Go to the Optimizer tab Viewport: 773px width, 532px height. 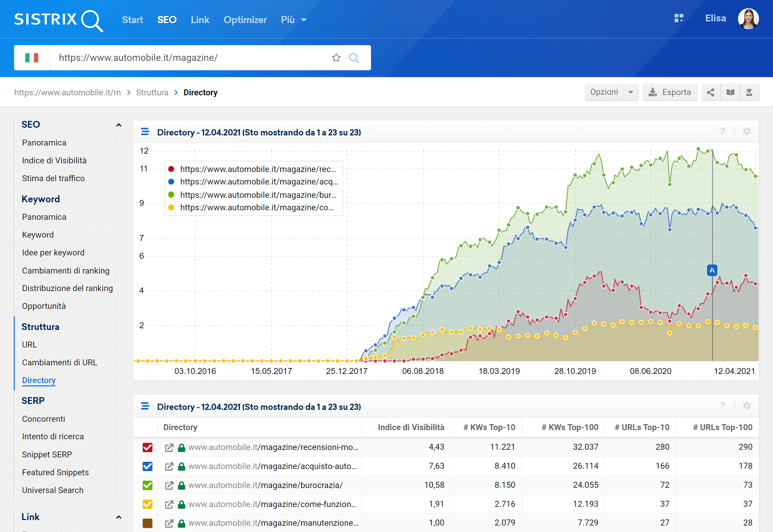[245, 20]
